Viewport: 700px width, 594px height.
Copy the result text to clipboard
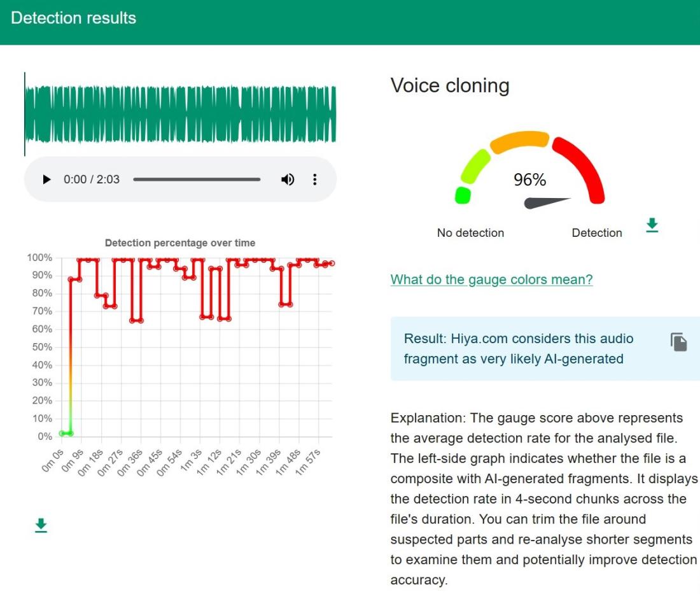point(678,342)
